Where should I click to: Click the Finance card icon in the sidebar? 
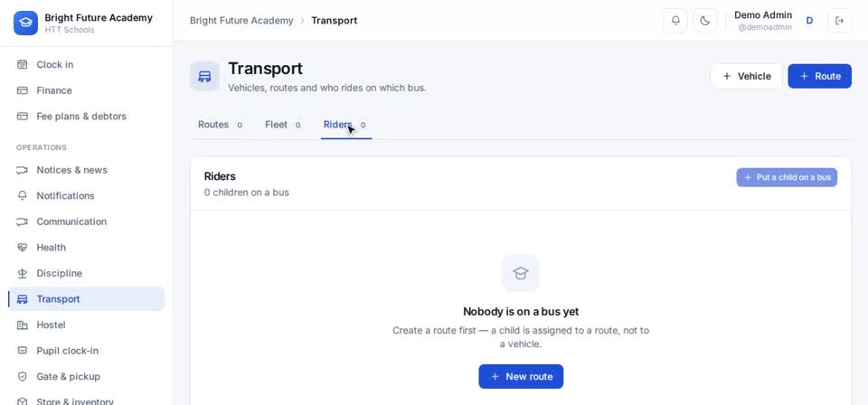tap(22, 90)
